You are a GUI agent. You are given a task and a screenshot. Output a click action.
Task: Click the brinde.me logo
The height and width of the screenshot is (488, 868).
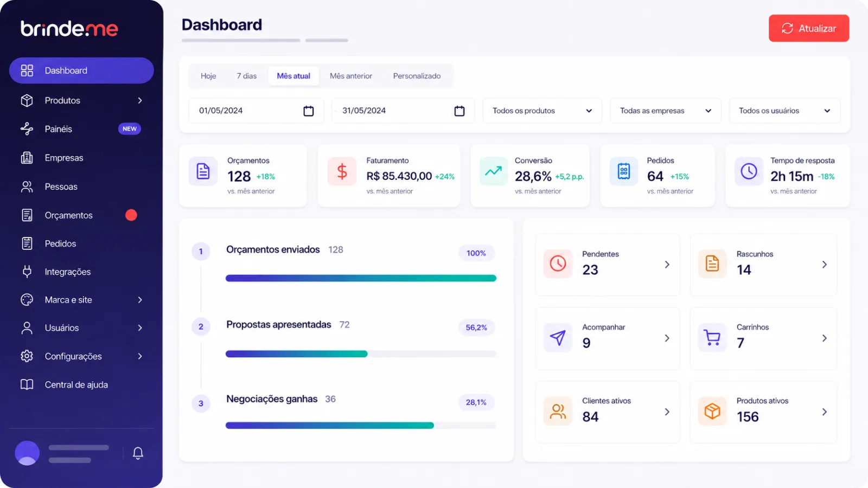69,28
